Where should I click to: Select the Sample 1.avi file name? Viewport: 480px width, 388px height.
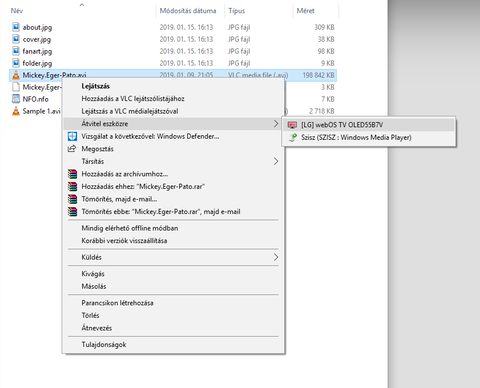(x=41, y=111)
